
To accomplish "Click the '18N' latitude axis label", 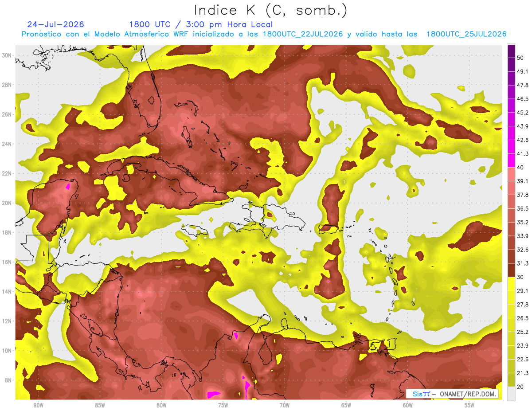I will click(x=7, y=233).
